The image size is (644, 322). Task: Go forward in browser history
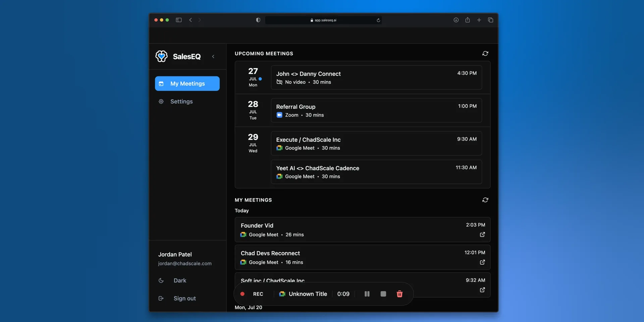(200, 20)
